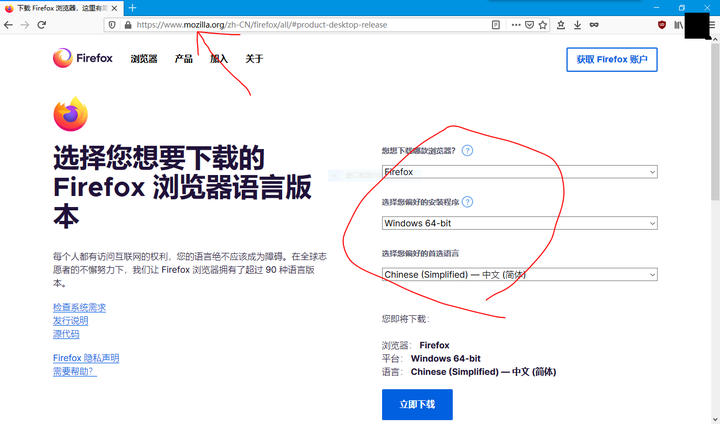Restore down the Firefox window
The height and width of the screenshot is (424, 720).
click(x=682, y=7)
